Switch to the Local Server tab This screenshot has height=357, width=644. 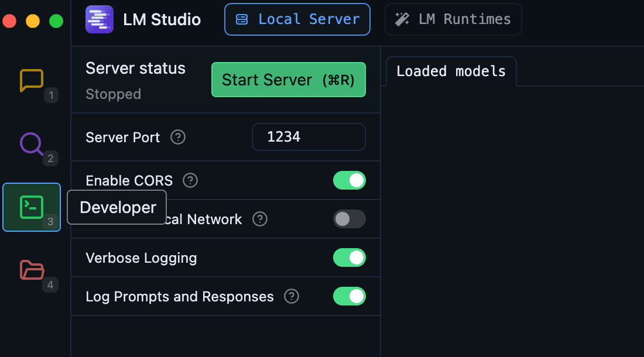tap(297, 19)
